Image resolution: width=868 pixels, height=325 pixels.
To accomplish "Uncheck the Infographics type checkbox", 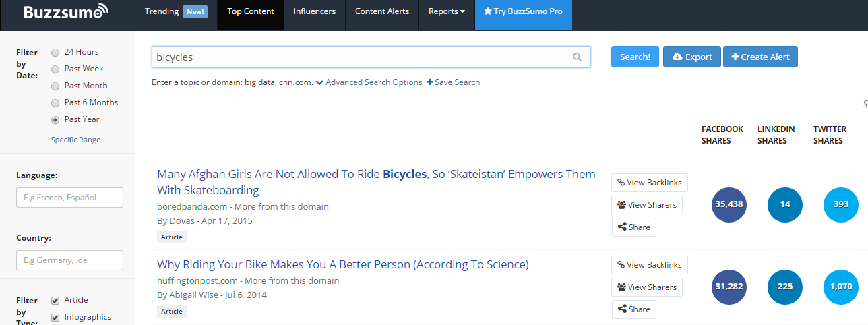I will pos(55,318).
